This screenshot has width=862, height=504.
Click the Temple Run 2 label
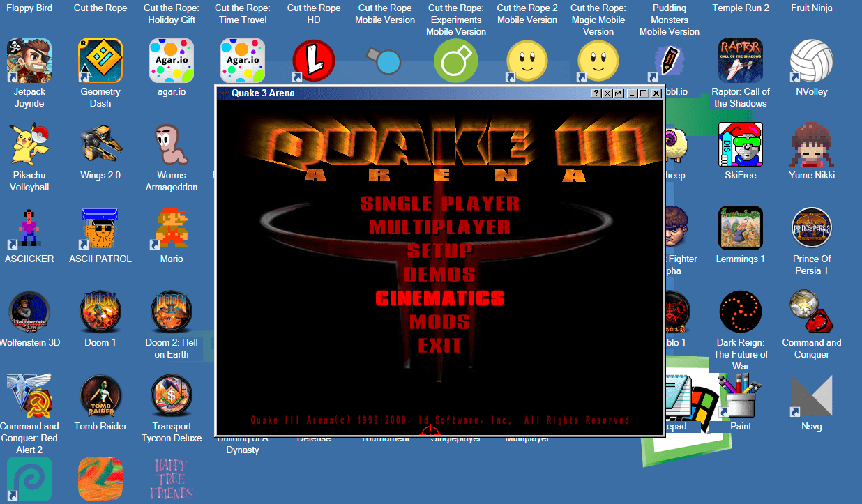coord(741,8)
